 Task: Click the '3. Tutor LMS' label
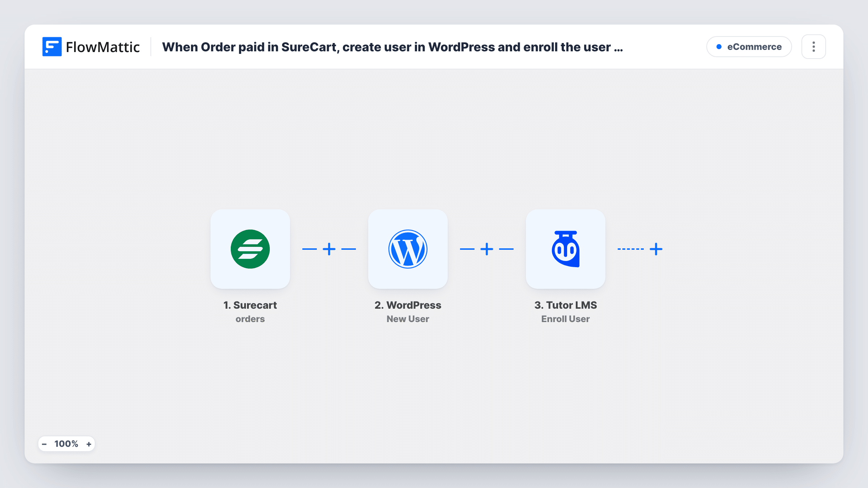tap(565, 305)
